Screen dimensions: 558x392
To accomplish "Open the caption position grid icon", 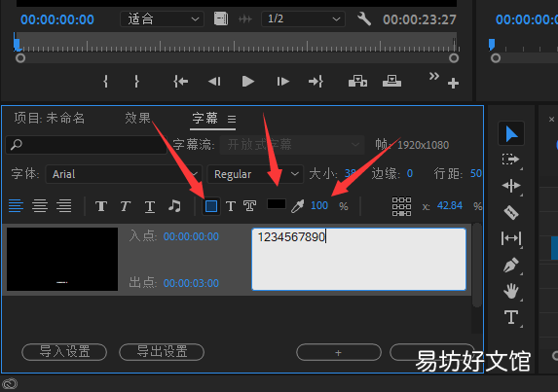I will pyautogui.click(x=401, y=206).
